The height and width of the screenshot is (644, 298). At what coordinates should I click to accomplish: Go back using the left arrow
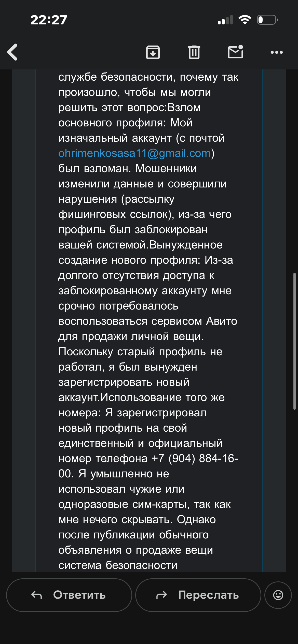[x=12, y=52]
